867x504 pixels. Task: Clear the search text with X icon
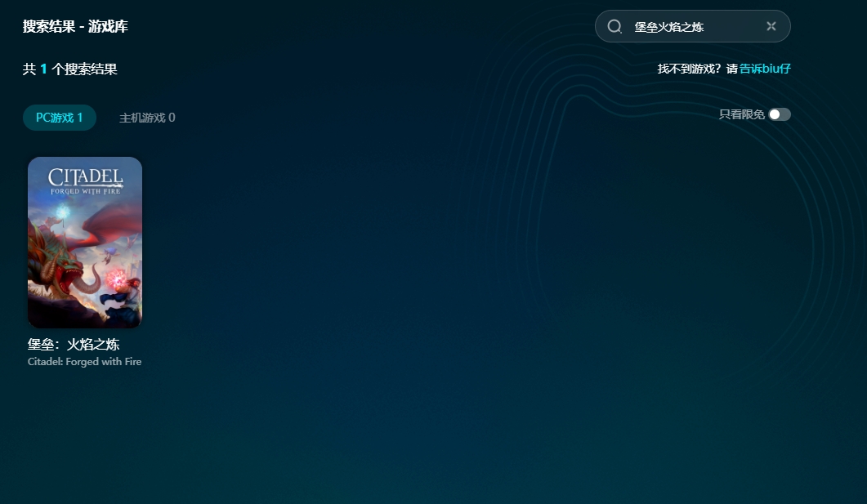tap(771, 26)
